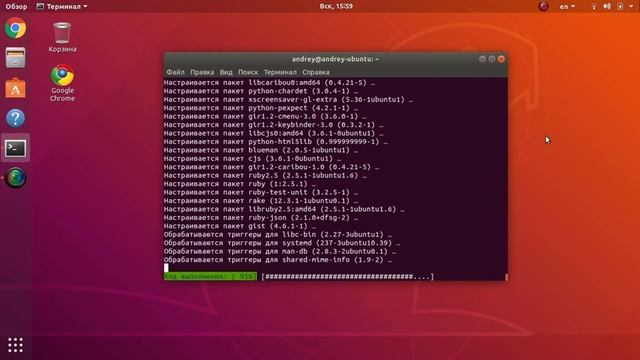Launch Ubuntu Software from the dock
The image size is (640, 360).
pyautogui.click(x=16, y=88)
